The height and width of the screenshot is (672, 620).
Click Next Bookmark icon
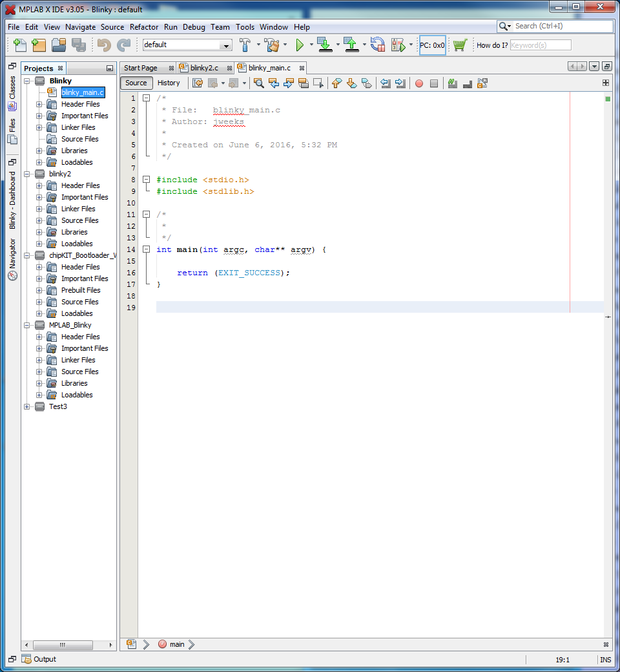352,83
